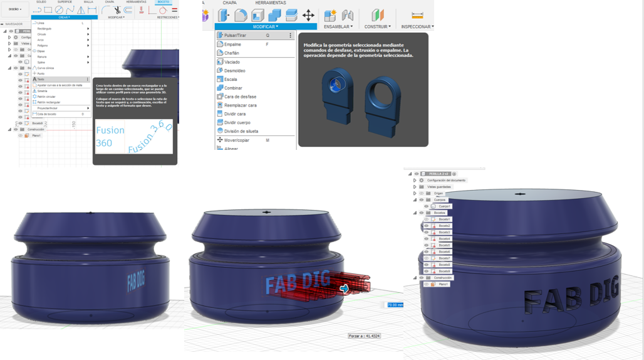Open the RESTRICCIONES dropdown
This screenshot has width=644, height=360.
pyautogui.click(x=167, y=18)
